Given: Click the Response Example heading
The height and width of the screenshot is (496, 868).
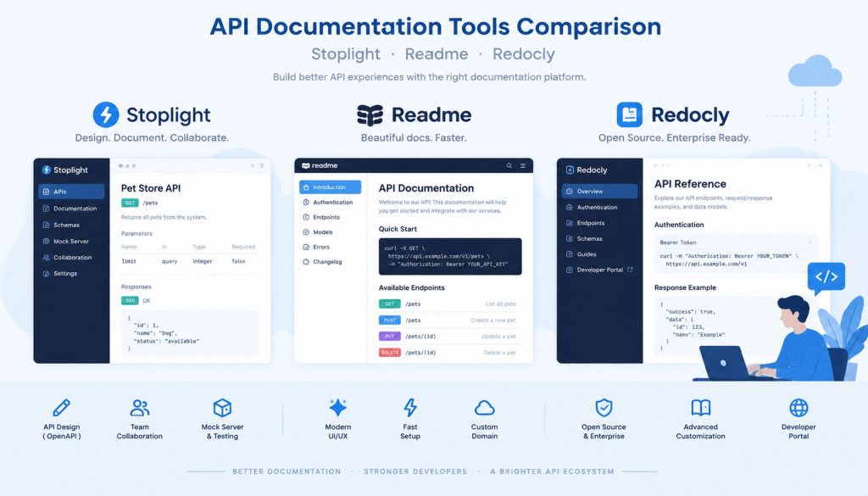Looking at the screenshot, I should click(x=685, y=288).
